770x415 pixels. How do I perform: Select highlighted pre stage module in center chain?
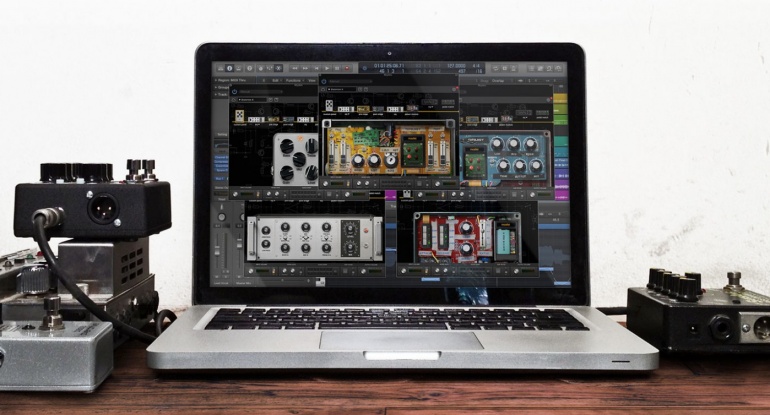point(363,109)
